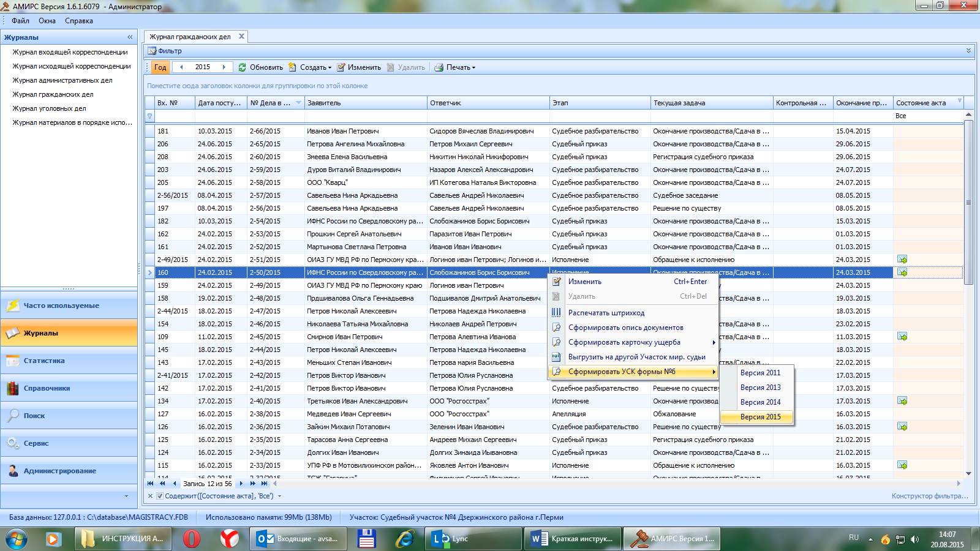
Task: Choose Сформировать опись документов
Action: 633,328
